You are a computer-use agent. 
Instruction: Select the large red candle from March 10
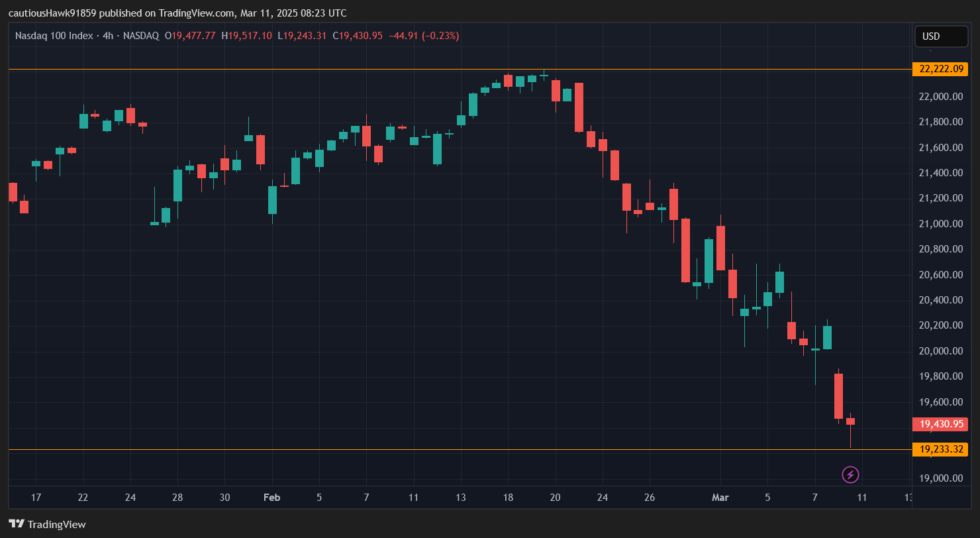[x=840, y=398]
